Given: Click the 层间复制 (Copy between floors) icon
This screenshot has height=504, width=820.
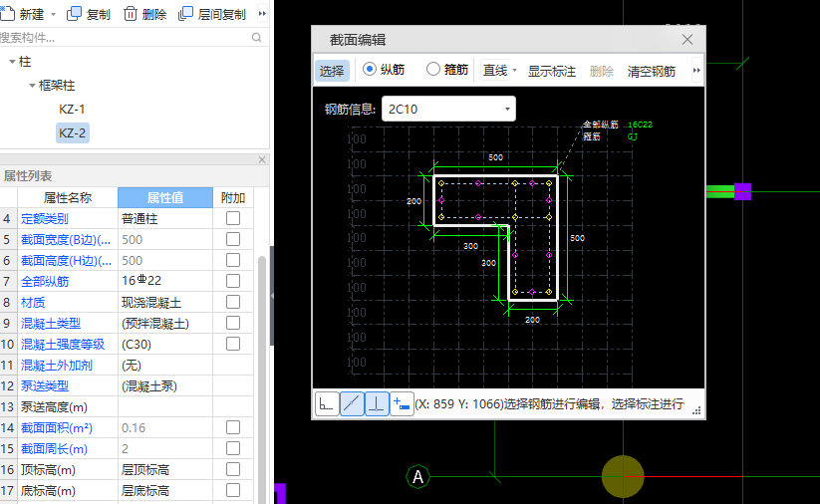Looking at the screenshot, I should pos(185,14).
